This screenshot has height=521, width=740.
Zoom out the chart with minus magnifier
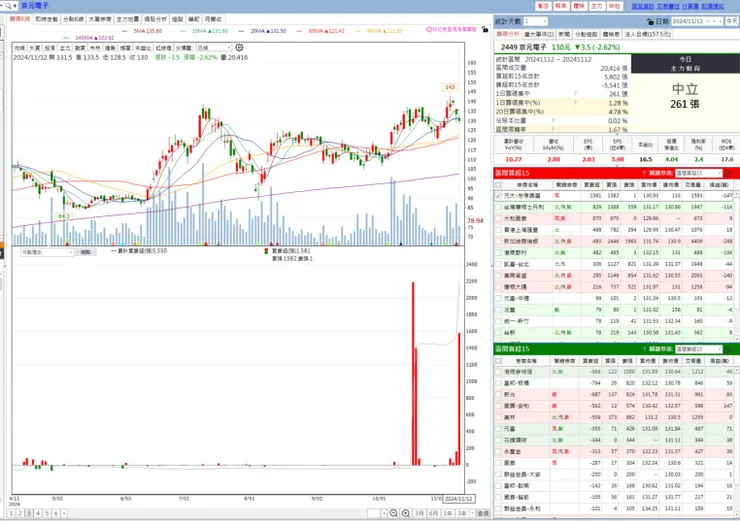pyautogui.click(x=393, y=513)
